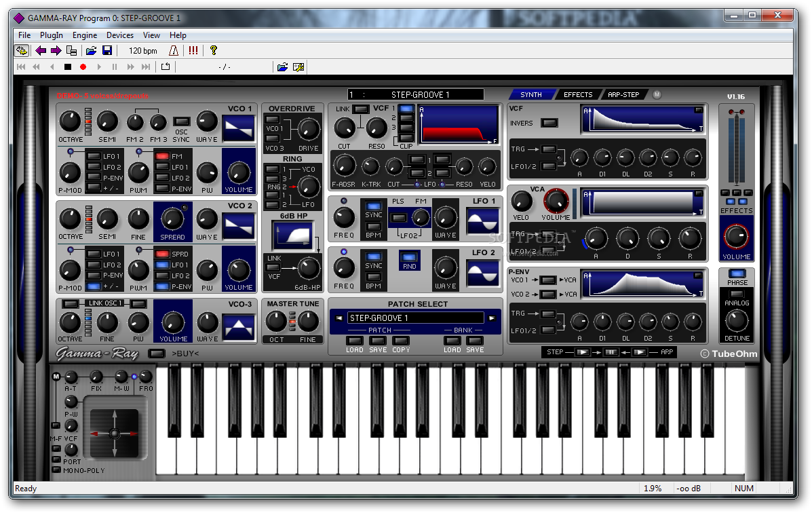The image size is (812, 513).
Task: Open the Devices menu
Action: coord(119,35)
